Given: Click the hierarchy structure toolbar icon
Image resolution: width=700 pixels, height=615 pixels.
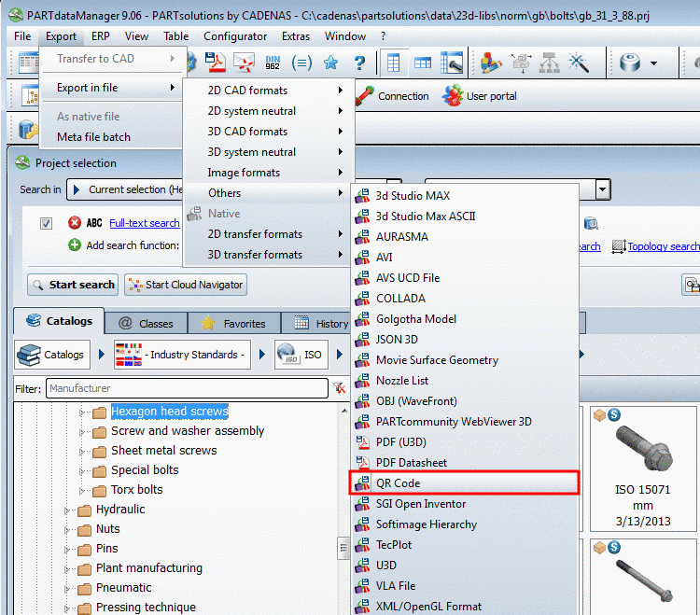Looking at the screenshot, I should (550, 63).
